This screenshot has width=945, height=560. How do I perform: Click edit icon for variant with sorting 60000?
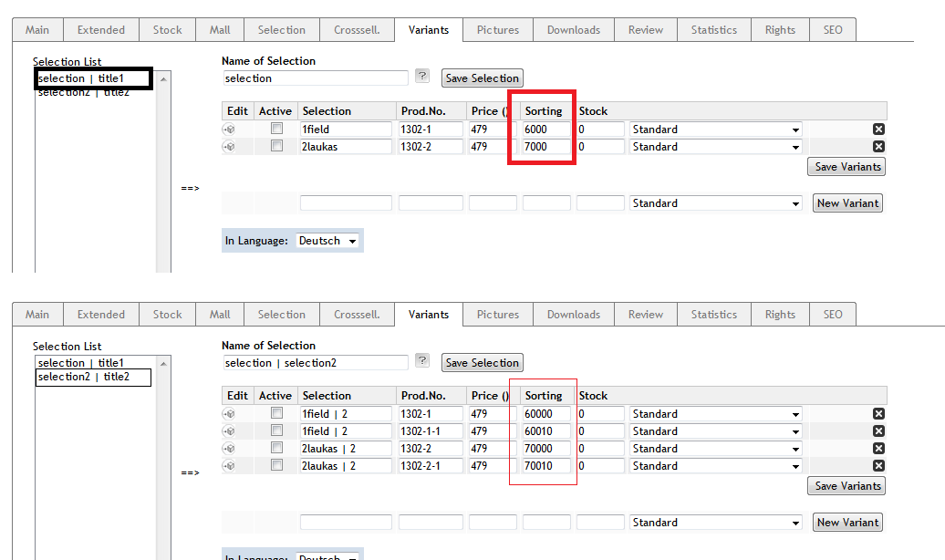(229, 414)
